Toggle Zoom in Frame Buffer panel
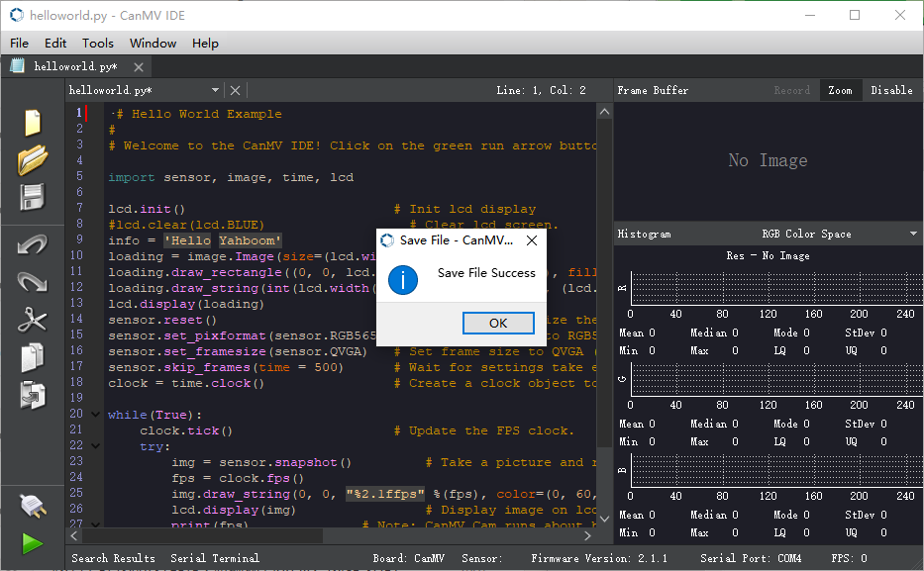 pyautogui.click(x=840, y=90)
